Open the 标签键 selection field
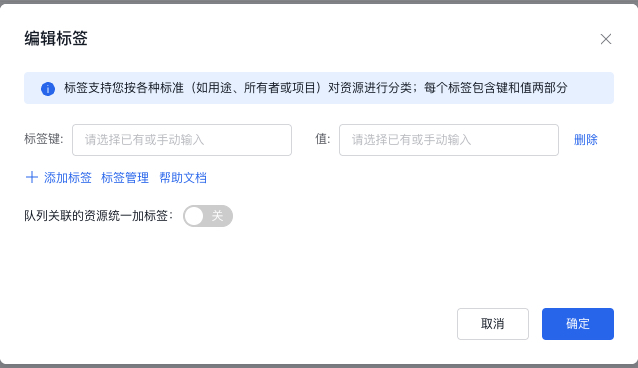The width and height of the screenshot is (638, 368). tap(182, 140)
